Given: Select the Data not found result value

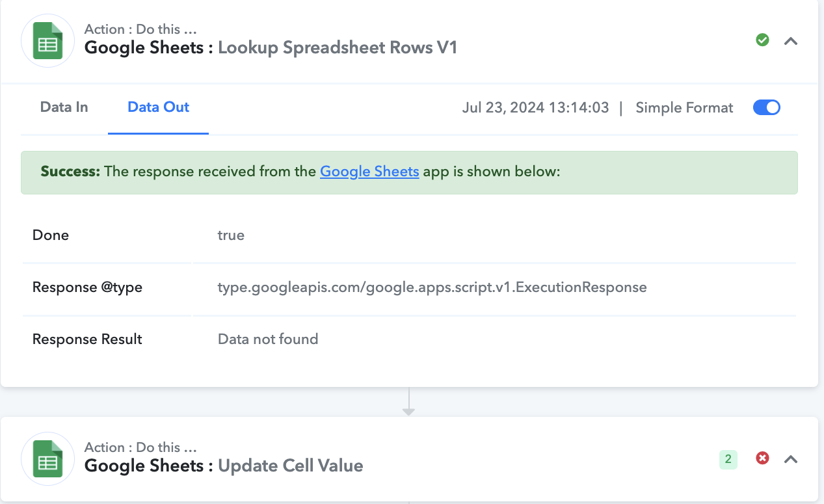Looking at the screenshot, I should tap(268, 339).
